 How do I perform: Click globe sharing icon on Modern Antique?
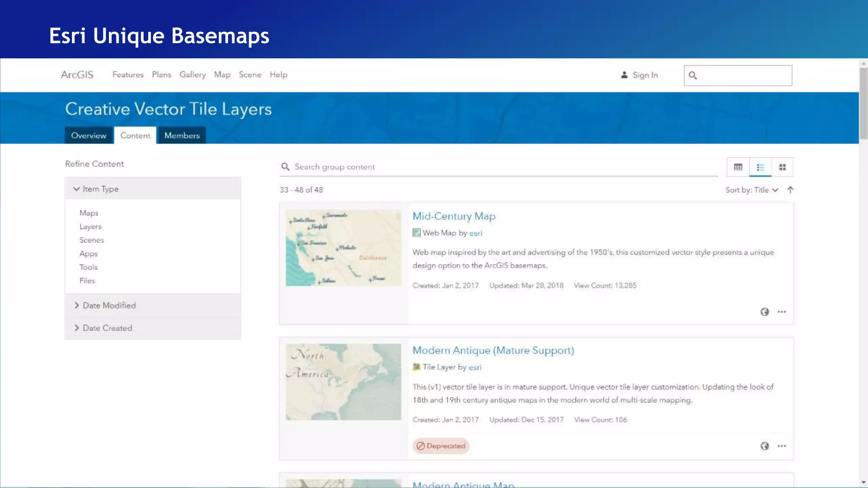pyautogui.click(x=765, y=446)
